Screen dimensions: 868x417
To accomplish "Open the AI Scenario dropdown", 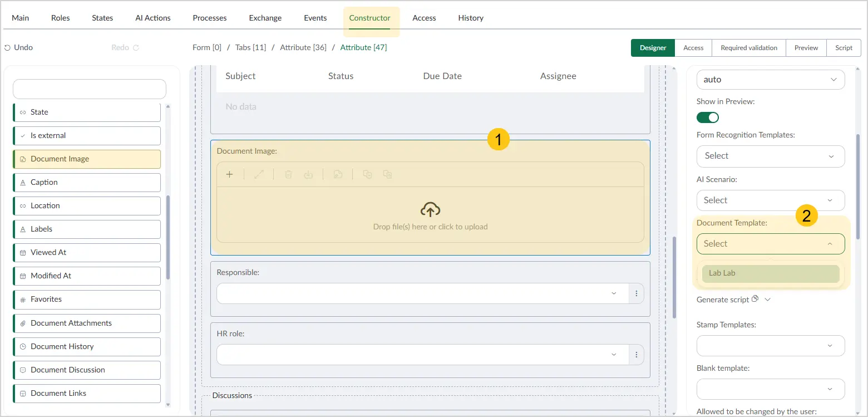I will (x=771, y=200).
